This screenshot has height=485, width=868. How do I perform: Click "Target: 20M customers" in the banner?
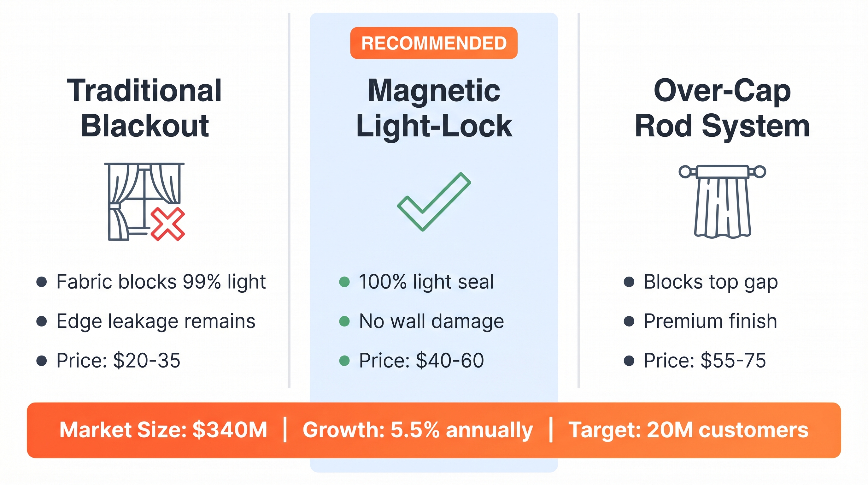tap(688, 430)
